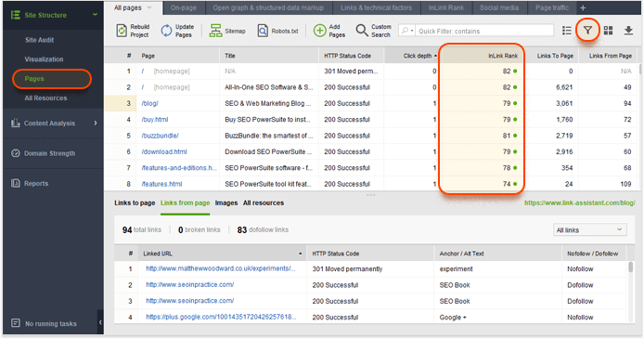Viewport: 644px width, 339px height.
Task: Switch to list view icon
Action: click(567, 31)
